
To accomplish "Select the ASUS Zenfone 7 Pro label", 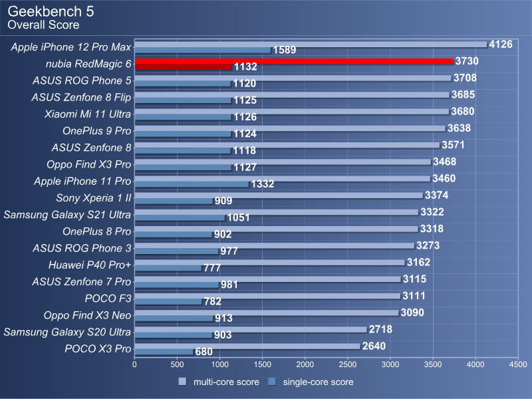I will 81,281.
